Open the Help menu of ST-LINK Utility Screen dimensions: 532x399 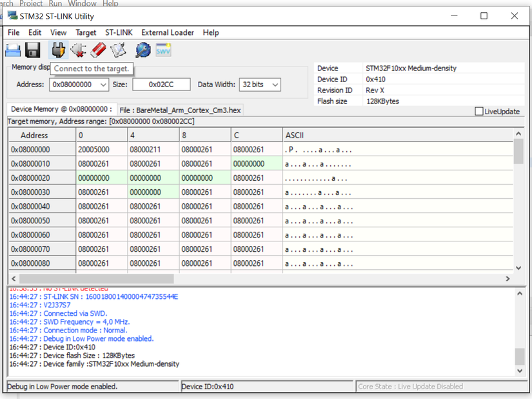pos(211,32)
